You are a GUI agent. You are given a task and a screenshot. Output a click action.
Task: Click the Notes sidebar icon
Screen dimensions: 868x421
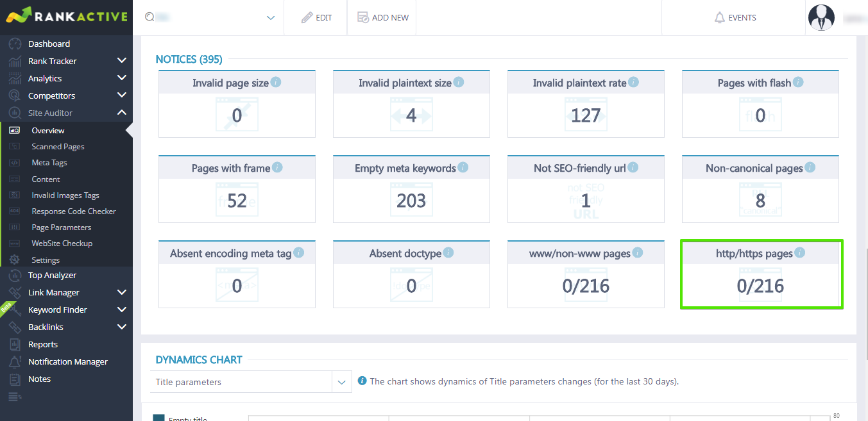click(15, 379)
